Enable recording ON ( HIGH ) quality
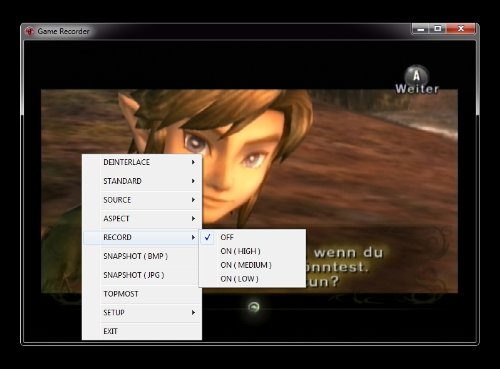Image resolution: width=500 pixels, height=369 pixels. (252, 251)
